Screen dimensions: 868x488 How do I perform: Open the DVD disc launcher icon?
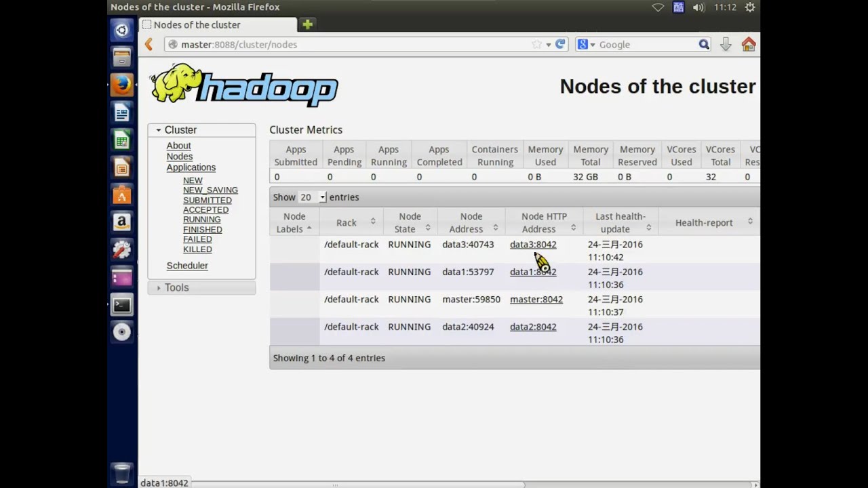pyautogui.click(x=122, y=332)
